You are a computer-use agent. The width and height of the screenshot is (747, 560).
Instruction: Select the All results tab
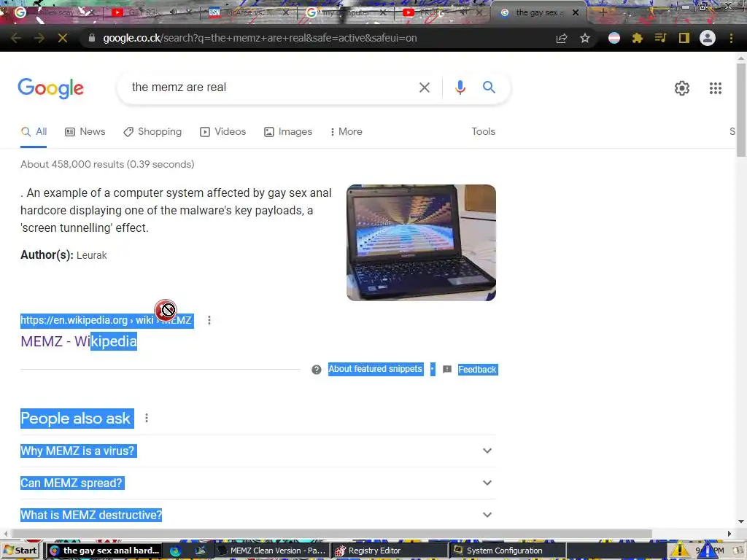pos(34,131)
